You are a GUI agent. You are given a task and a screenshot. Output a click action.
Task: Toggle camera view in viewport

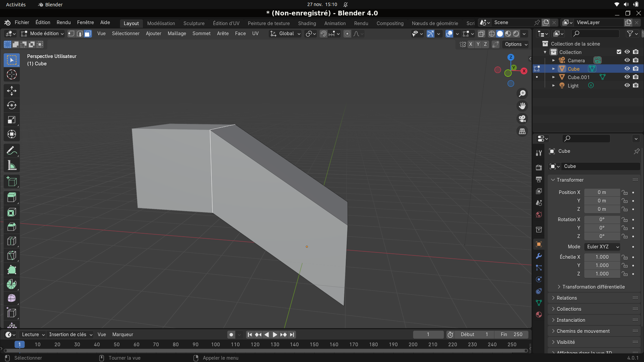point(522,119)
